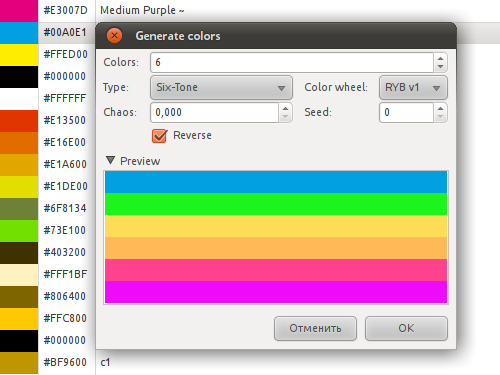Increase Colors count with up arrow
This screenshot has height=375, width=500.
tap(440, 58)
